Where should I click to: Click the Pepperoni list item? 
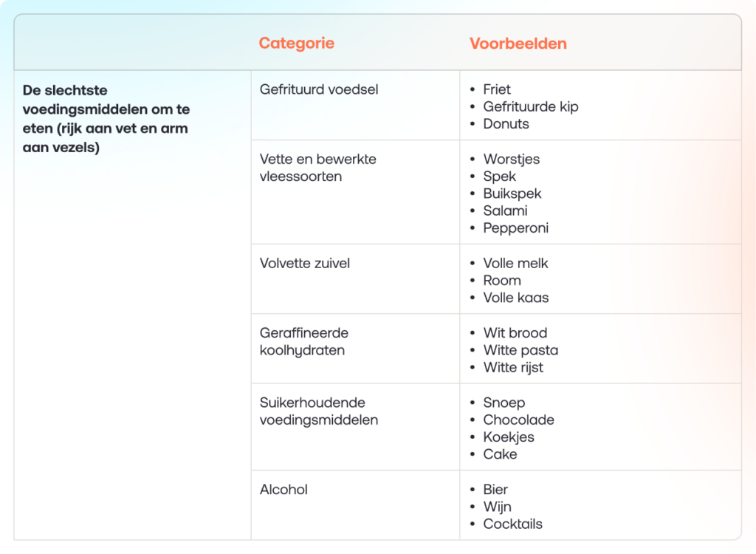point(515,228)
